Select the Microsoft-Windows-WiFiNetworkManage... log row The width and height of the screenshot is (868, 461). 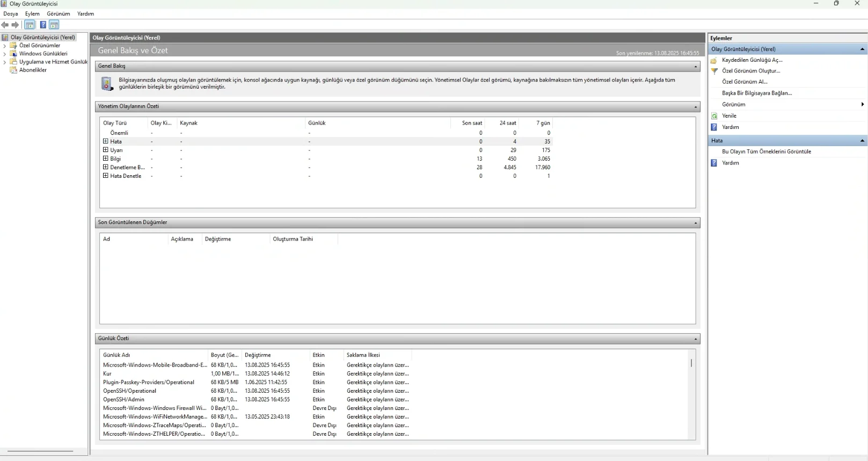coord(256,416)
